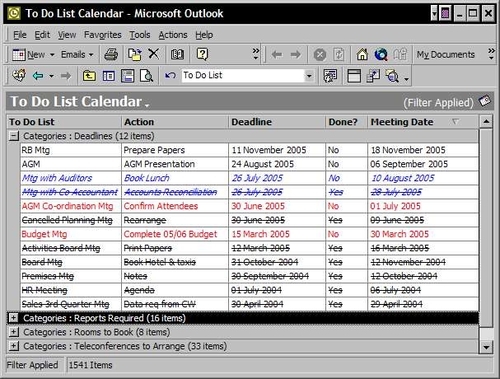Click the web toolbar Back arrow
The width and height of the screenshot is (500, 379).
pos(277,54)
